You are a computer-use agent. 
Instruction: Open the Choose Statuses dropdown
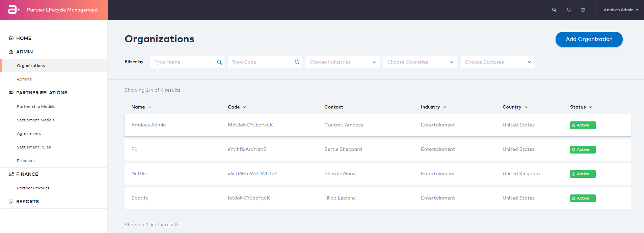click(498, 62)
